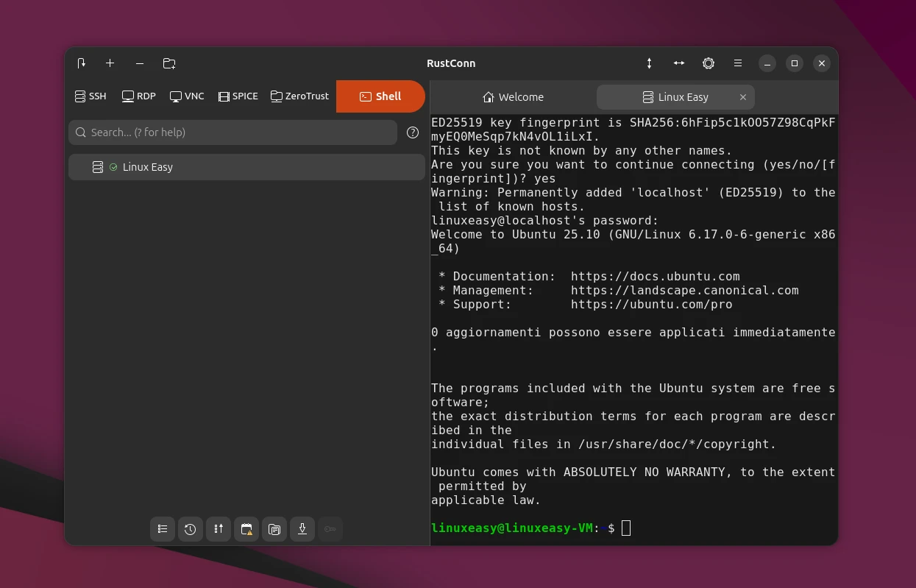Click the new folder group icon

pos(169,63)
